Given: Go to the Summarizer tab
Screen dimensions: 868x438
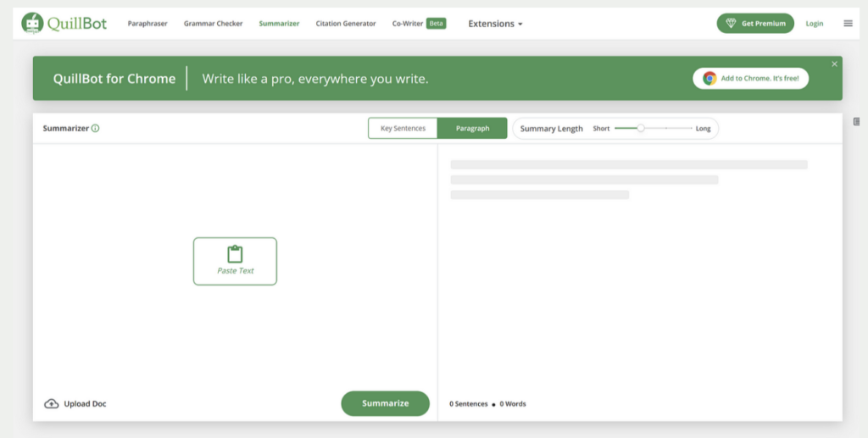Looking at the screenshot, I should pyautogui.click(x=279, y=24).
